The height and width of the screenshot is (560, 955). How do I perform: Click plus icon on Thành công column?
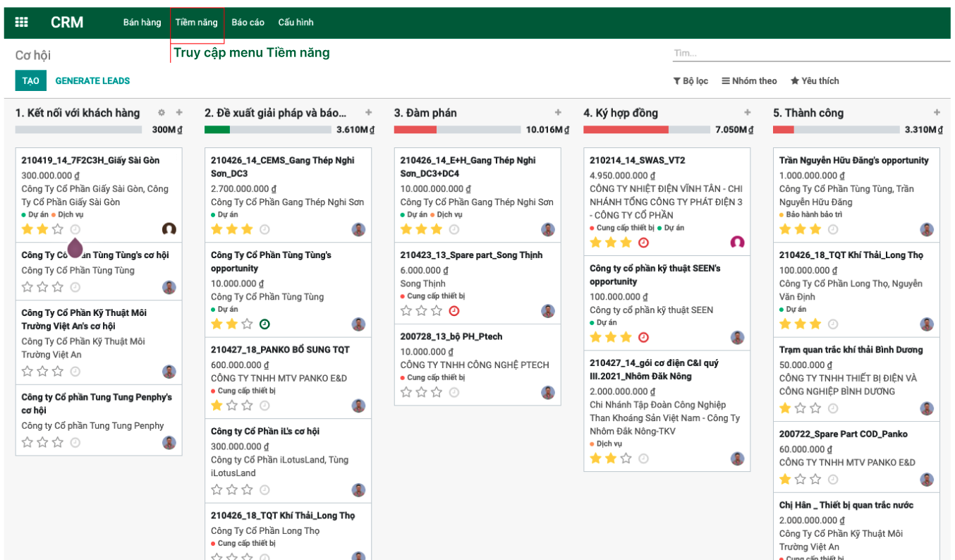click(937, 113)
